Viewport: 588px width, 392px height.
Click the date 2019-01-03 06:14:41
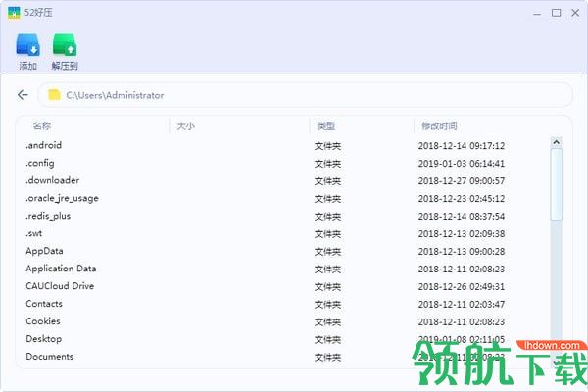tap(462, 164)
